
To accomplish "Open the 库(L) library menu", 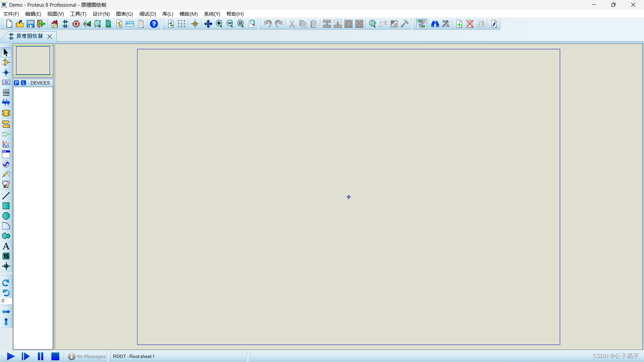I will coord(168,14).
